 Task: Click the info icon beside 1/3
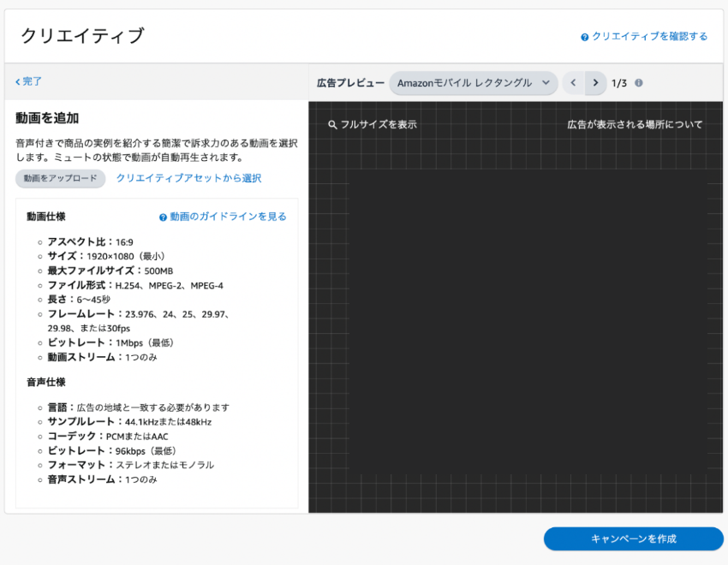(x=639, y=83)
